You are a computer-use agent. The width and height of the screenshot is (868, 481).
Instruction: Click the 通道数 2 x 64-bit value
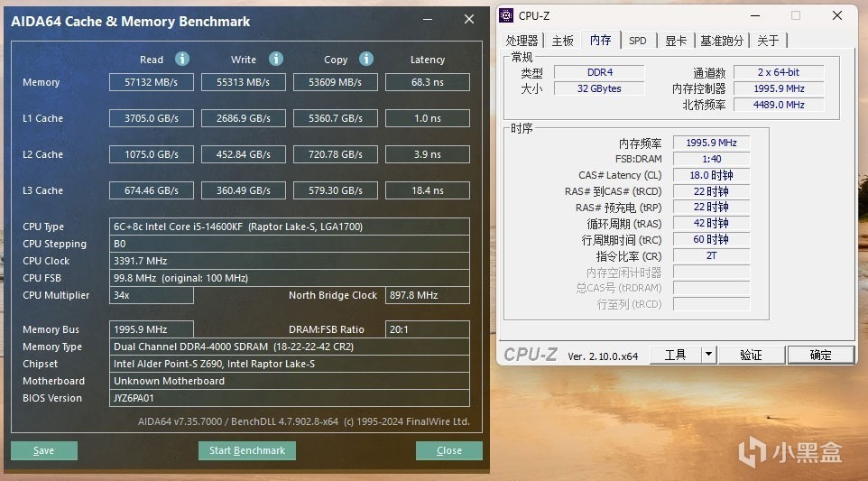click(x=779, y=72)
